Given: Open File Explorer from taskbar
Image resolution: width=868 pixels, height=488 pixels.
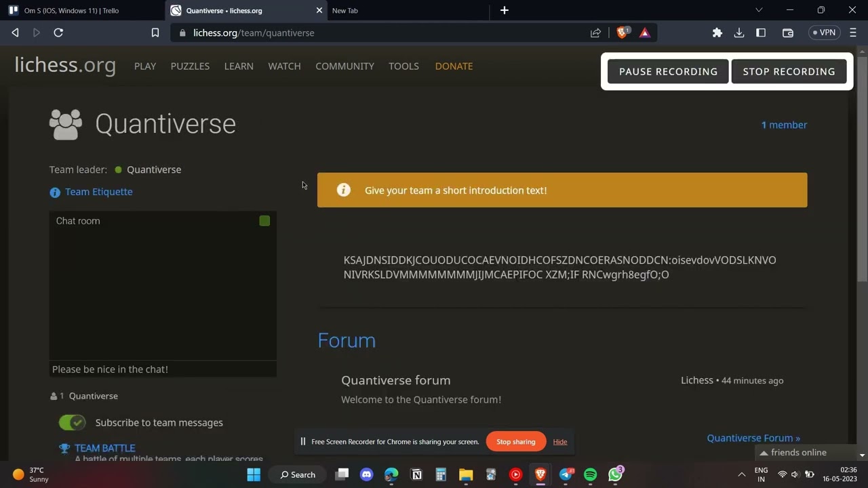Looking at the screenshot, I should coord(466,474).
